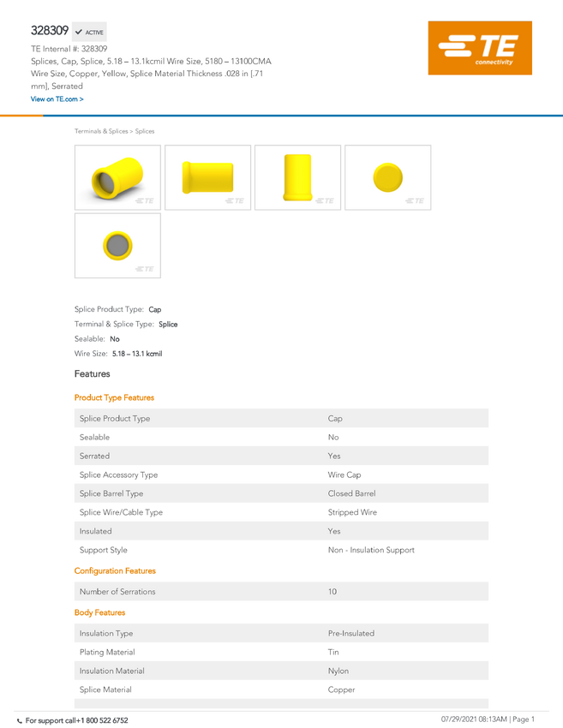Click the Body Features heading

coord(100,613)
